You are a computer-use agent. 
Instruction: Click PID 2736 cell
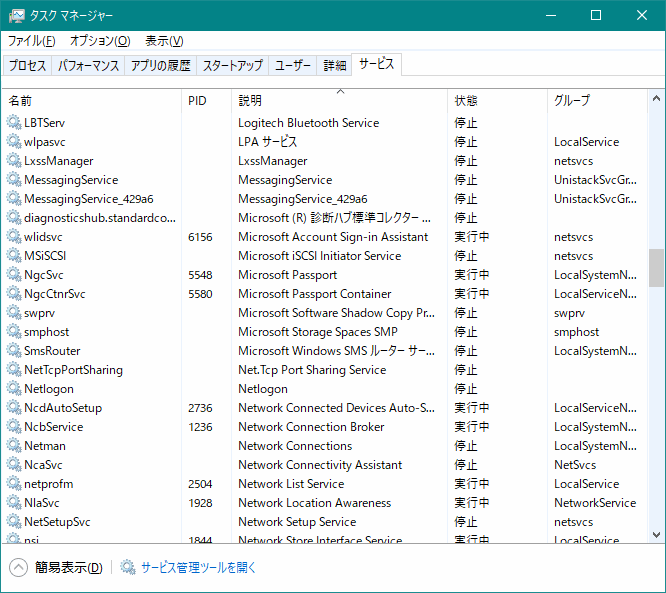[x=200, y=408]
